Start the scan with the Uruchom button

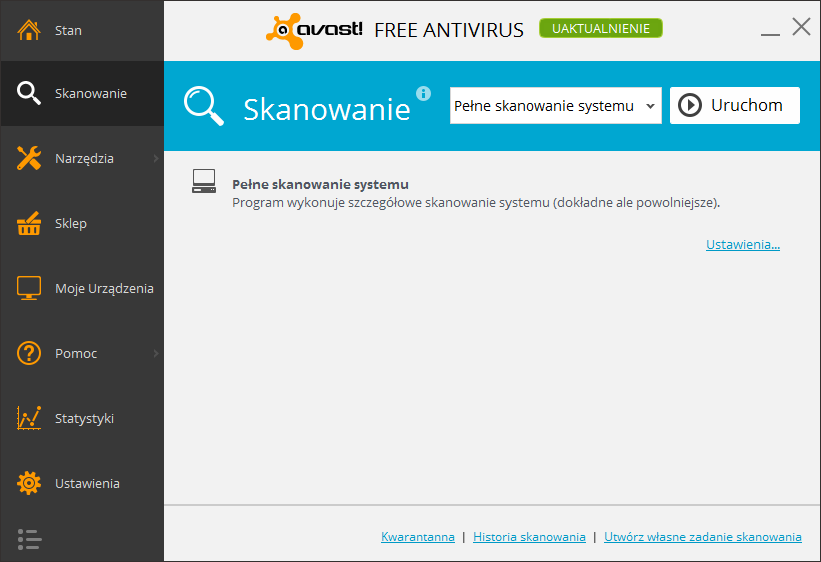pyautogui.click(x=735, y=105)
